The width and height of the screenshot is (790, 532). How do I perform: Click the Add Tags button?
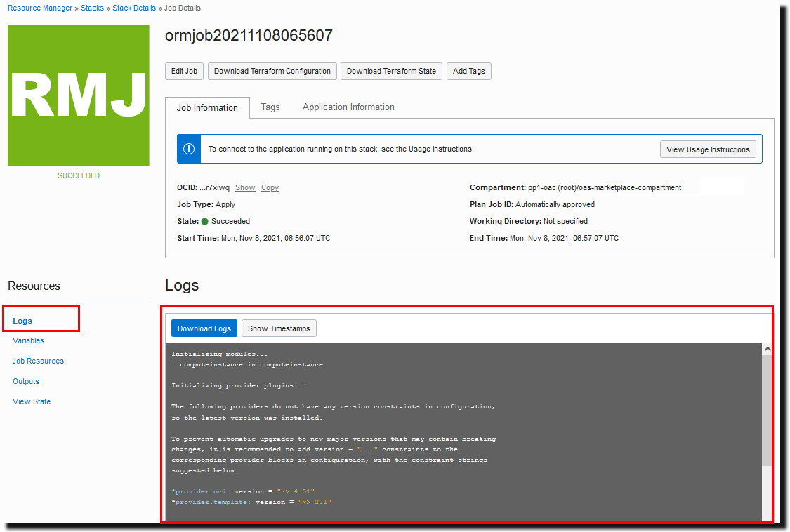click(x=468, y=71)
